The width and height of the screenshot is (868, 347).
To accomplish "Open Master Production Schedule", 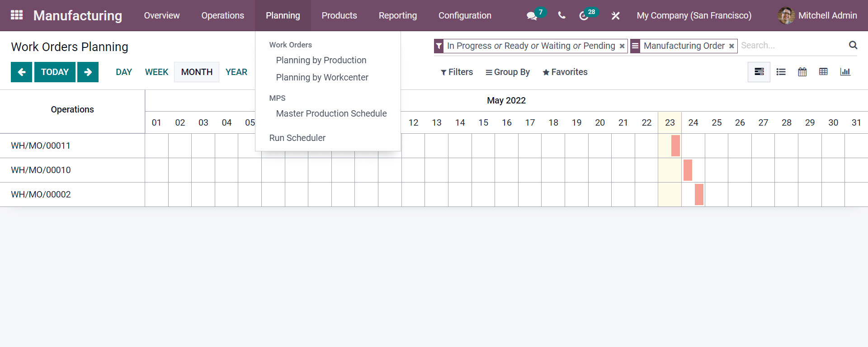I will pos(331,113).
